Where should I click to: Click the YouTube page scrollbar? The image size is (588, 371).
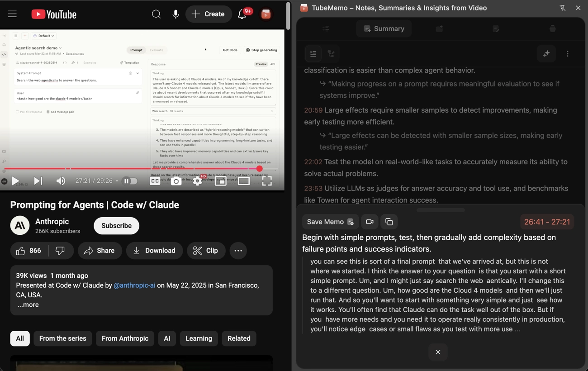(288, 16)
